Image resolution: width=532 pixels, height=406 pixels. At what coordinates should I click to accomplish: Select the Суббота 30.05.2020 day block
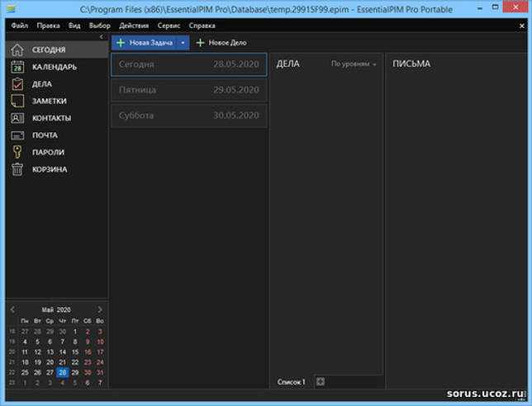[x=189, y=116]
